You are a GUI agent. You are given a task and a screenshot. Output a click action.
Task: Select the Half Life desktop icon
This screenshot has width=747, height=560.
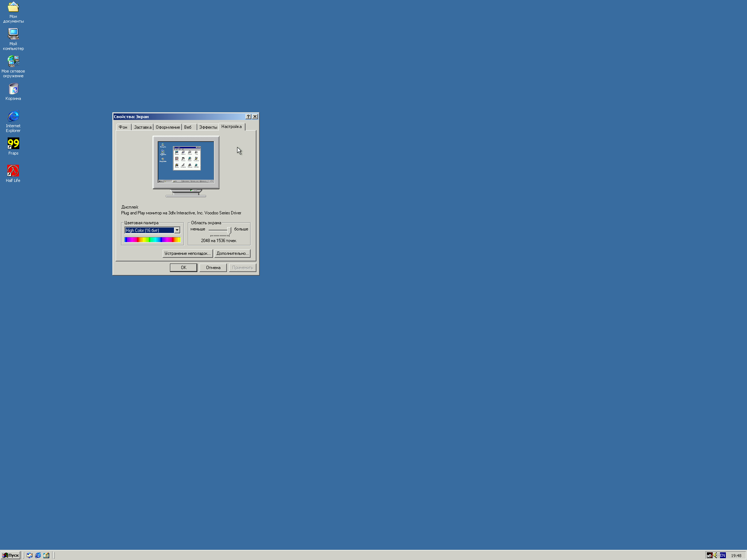13,171
